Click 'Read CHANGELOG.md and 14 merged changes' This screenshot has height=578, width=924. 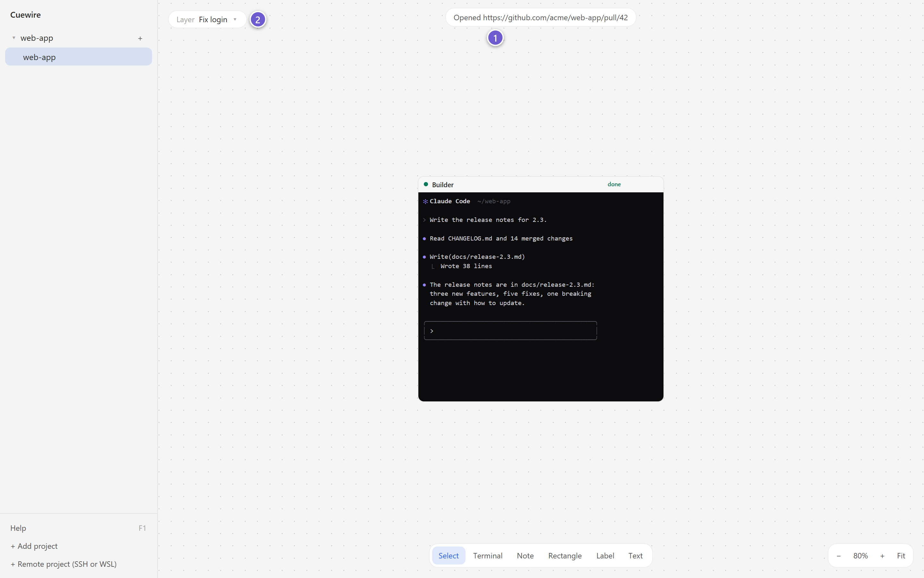point(501,239)
